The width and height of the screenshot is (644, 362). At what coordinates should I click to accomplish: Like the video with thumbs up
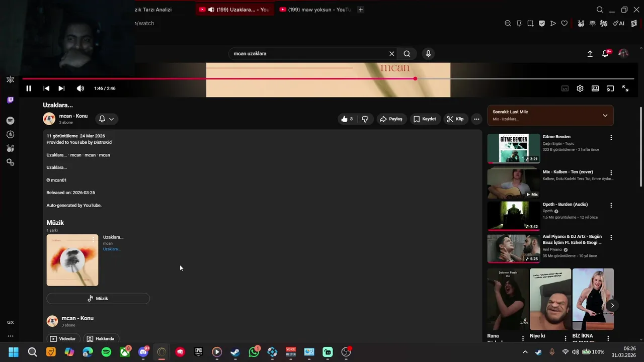(x=347, y=119)
